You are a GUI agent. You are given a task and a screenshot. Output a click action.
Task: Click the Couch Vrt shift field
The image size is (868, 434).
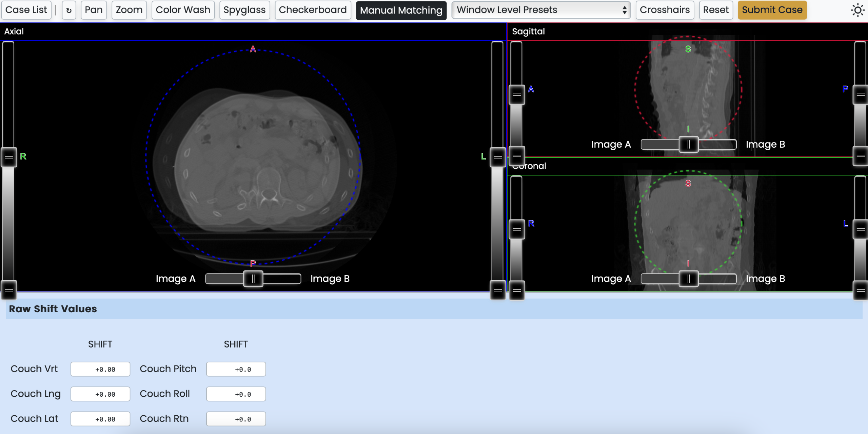pyautogui.click(x=100, y=369)
